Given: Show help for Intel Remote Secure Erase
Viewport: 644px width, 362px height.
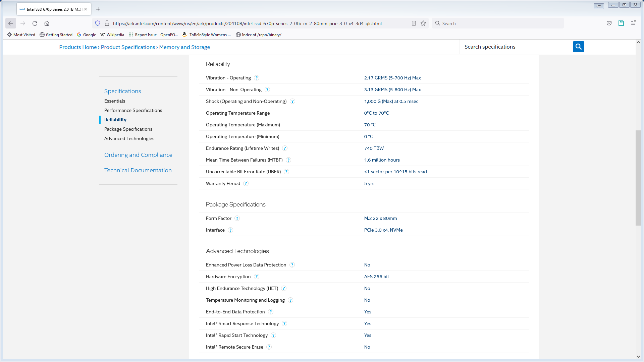Looking at the screenshot, I should pyautogui.click(x=269, y=347).
